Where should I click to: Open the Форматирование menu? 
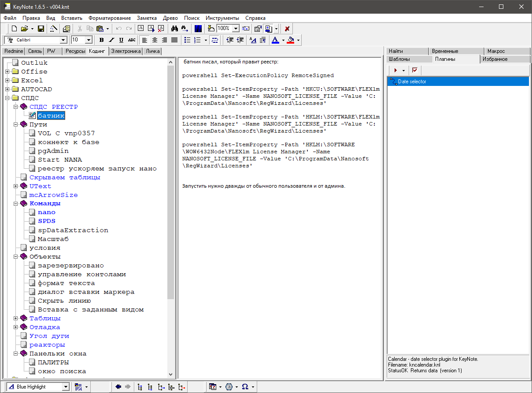110,18
